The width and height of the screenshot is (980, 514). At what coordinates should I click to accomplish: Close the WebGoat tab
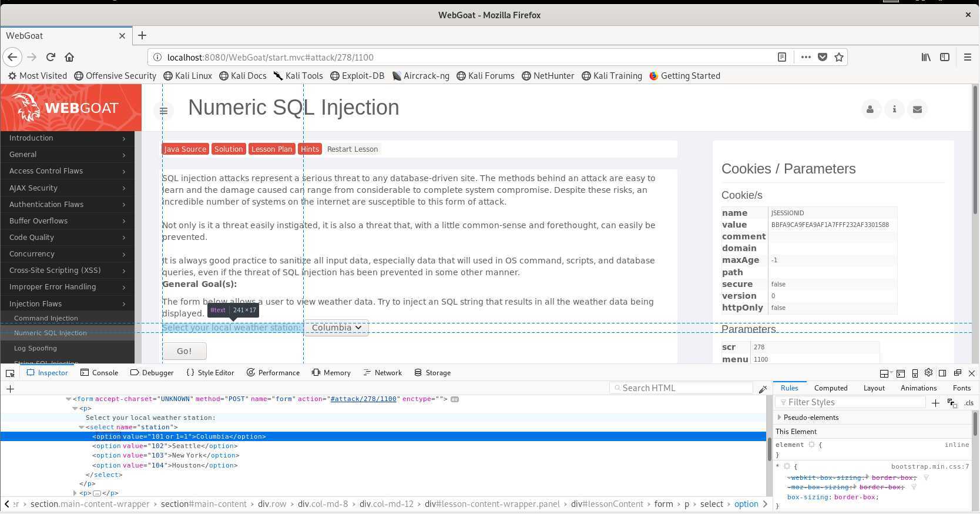click(122, 35)
